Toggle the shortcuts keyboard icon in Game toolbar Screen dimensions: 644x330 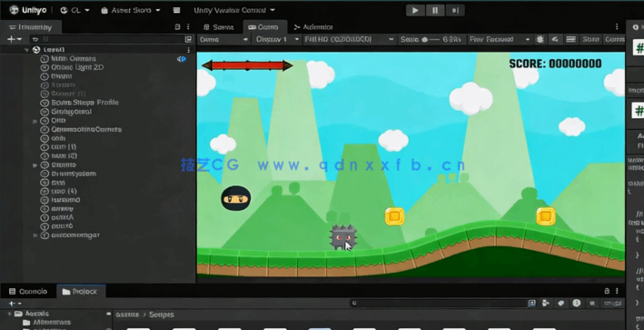click(x=570, y=39)
